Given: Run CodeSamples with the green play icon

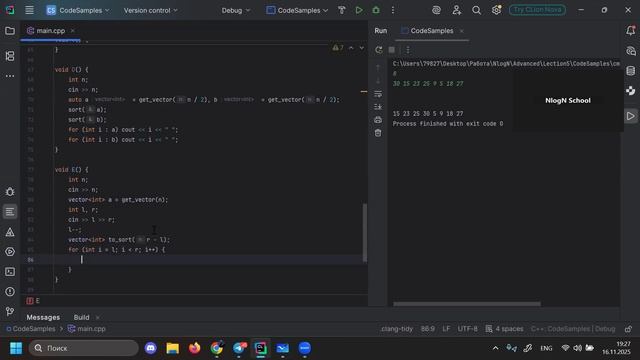Looking at the screenshot, I should tap(359, 10).
